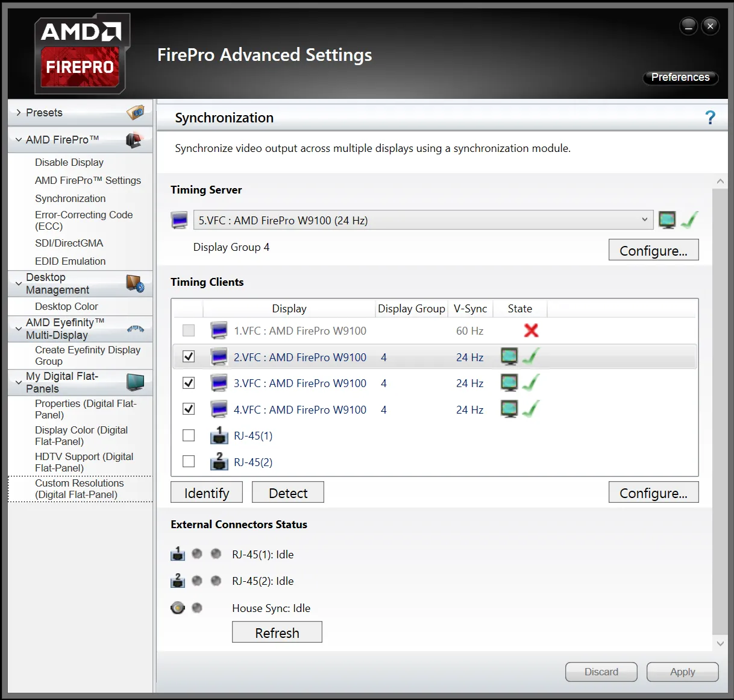Image resolution: width=734 pixels, height=700 pixels.
Task: Click the red X state icon for 1.VFC
Action: point(531,330)
